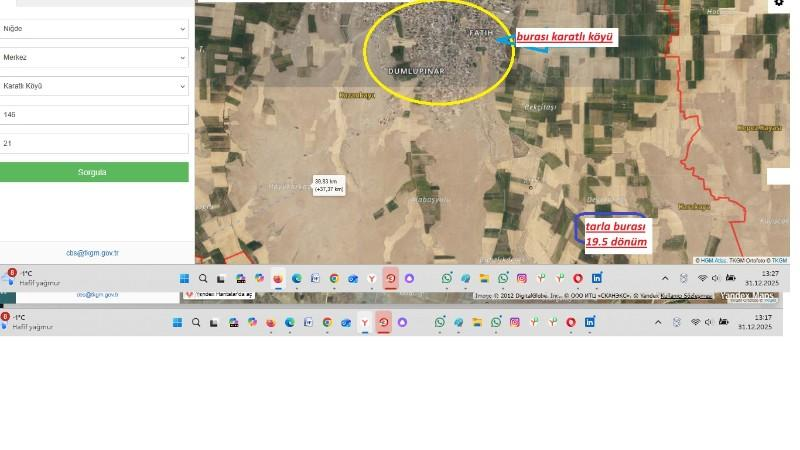This screenshot has height=450, width=800.
Task: Check battery status in the 13:27 tray
Action: 731,278
